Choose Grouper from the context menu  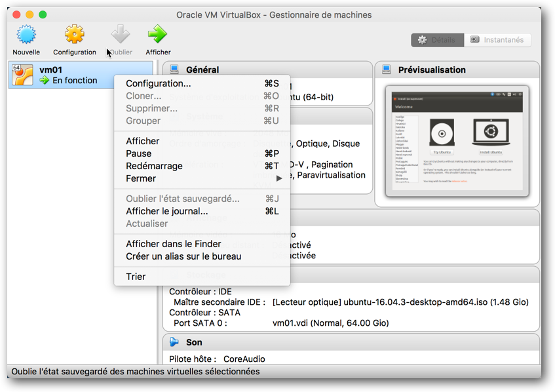click(x=202, y=121)
